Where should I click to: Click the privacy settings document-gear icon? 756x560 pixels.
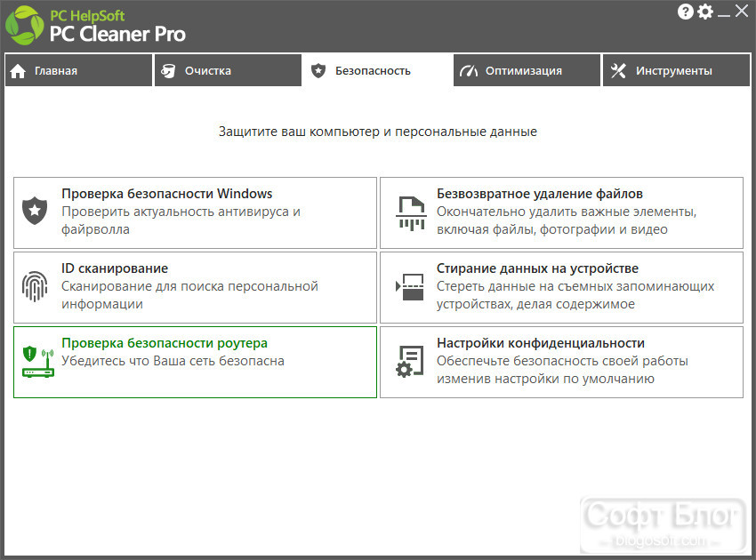coord(410,362)
